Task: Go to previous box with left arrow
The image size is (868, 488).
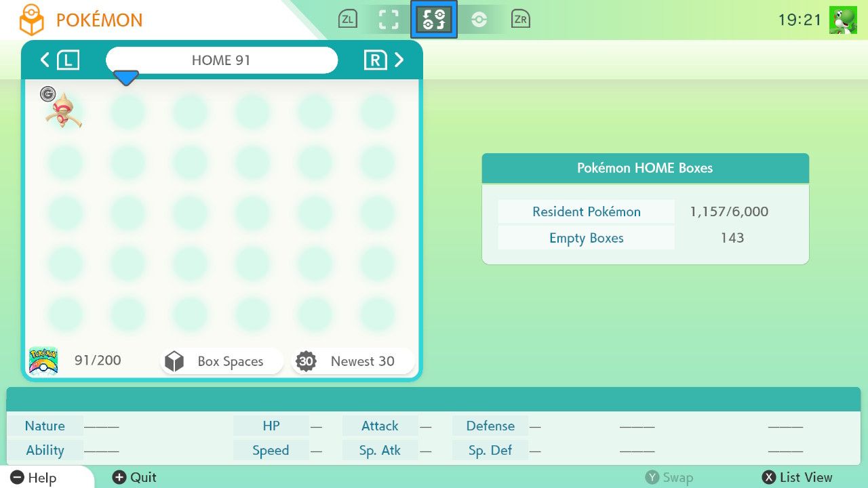Action: click(x=45, y=60)
